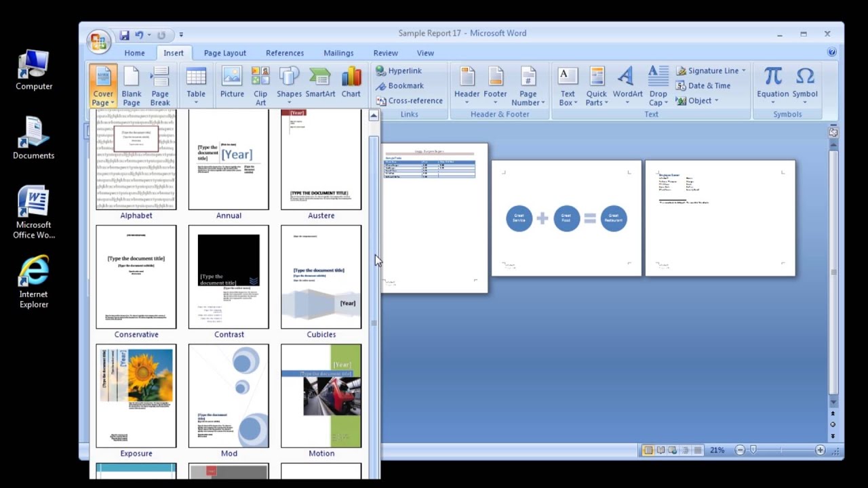Screen dimensions: 868x488
Task: Open the References tab
Action: (285, 53)
